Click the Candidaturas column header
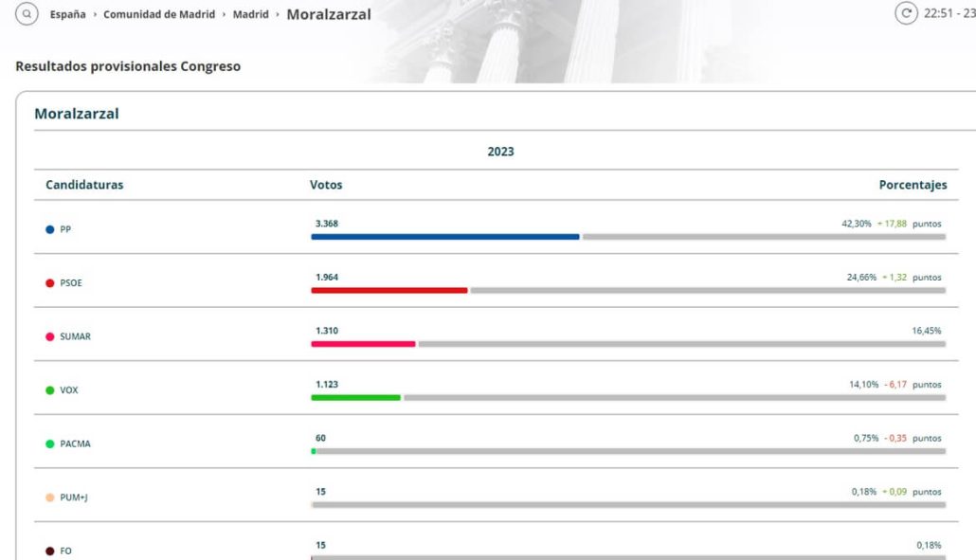This screenshot has height=560, width=976. click(84, 185)
